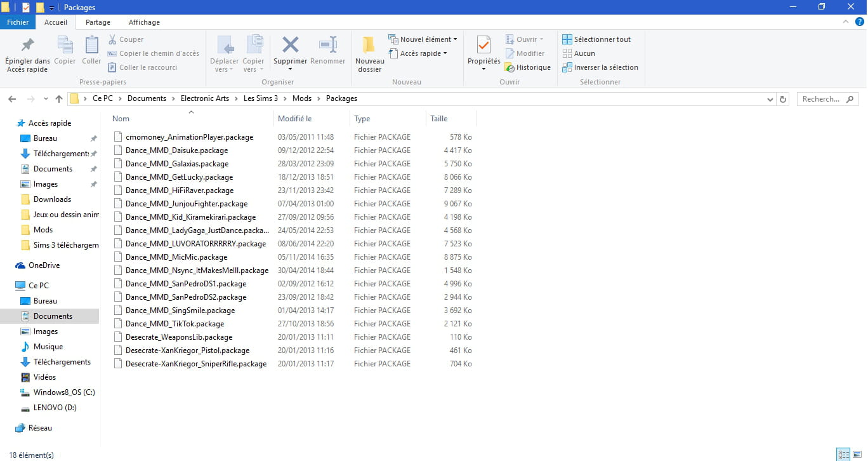Refresh the Packages folder
868x461 pixels.
tap(783, 99)
